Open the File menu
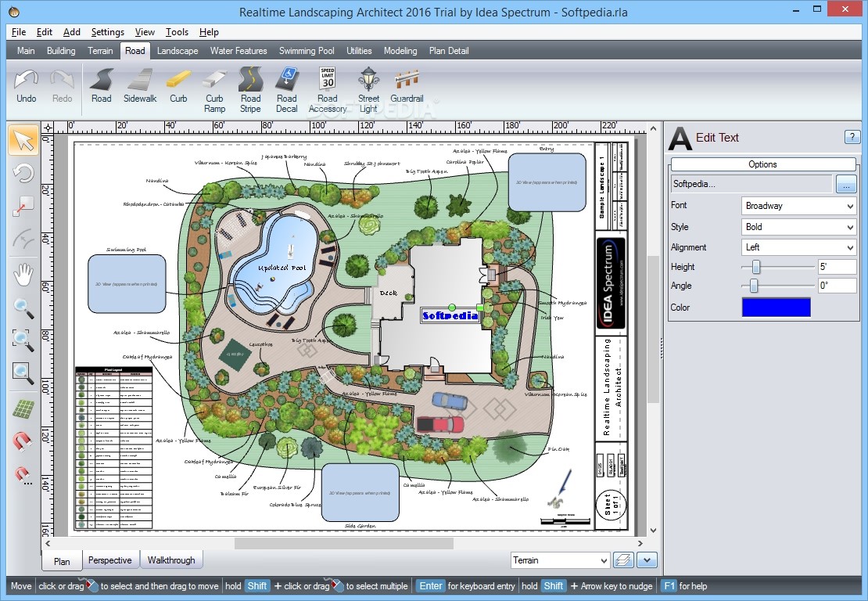Screen dimensions: 868x601 click(x=19, y=32)
